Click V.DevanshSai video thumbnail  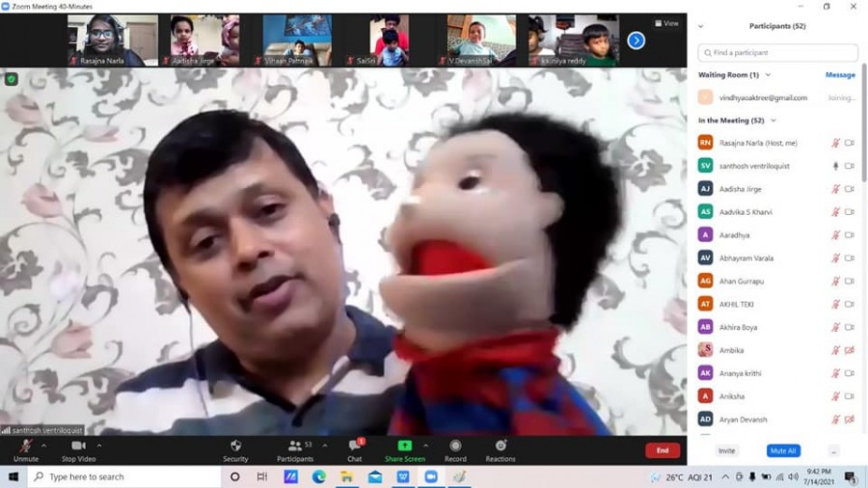coord(481,41)
